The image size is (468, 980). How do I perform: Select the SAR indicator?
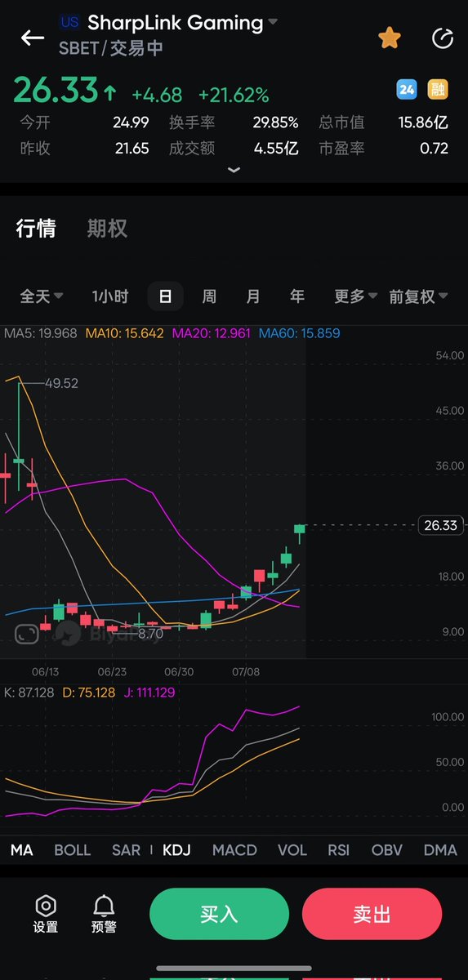tap(126, 850)
